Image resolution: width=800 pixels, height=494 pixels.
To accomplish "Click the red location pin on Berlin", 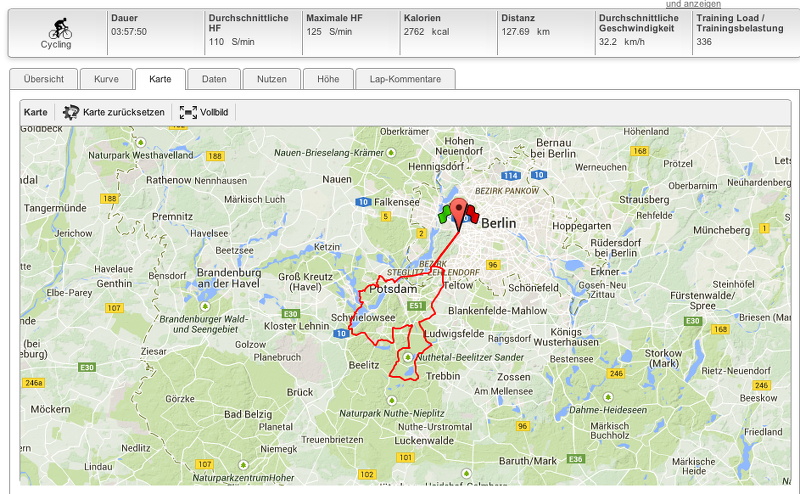I will pyautogui.click(x=459, y=215).
